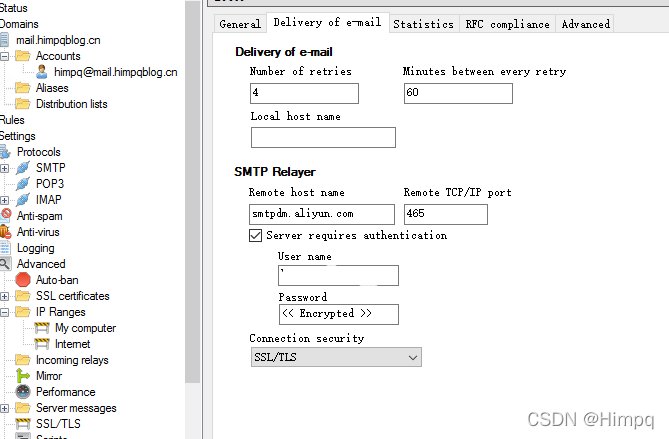Select Domains in the tree
The height and width of the screenshot is (439, 669).
coord(19,24)
